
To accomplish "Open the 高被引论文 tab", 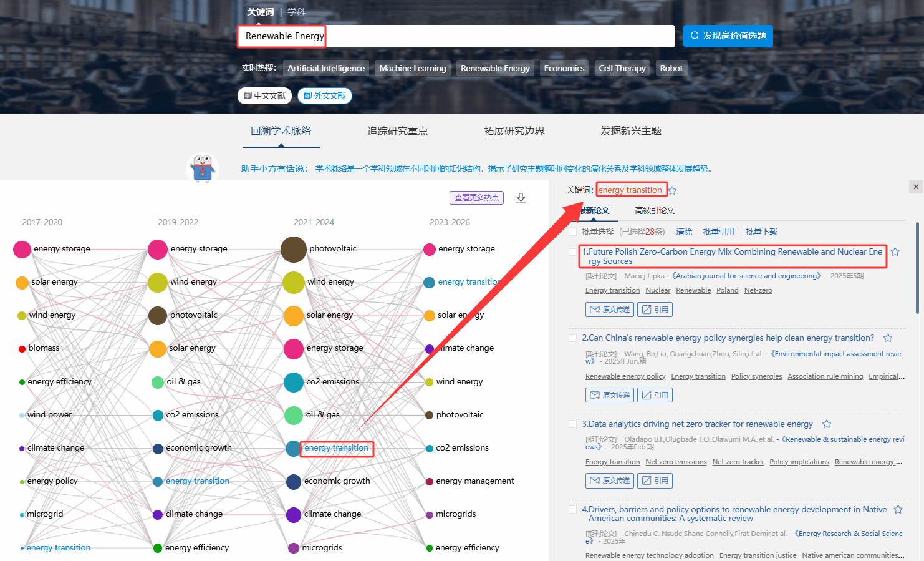I will pos(654,211).
